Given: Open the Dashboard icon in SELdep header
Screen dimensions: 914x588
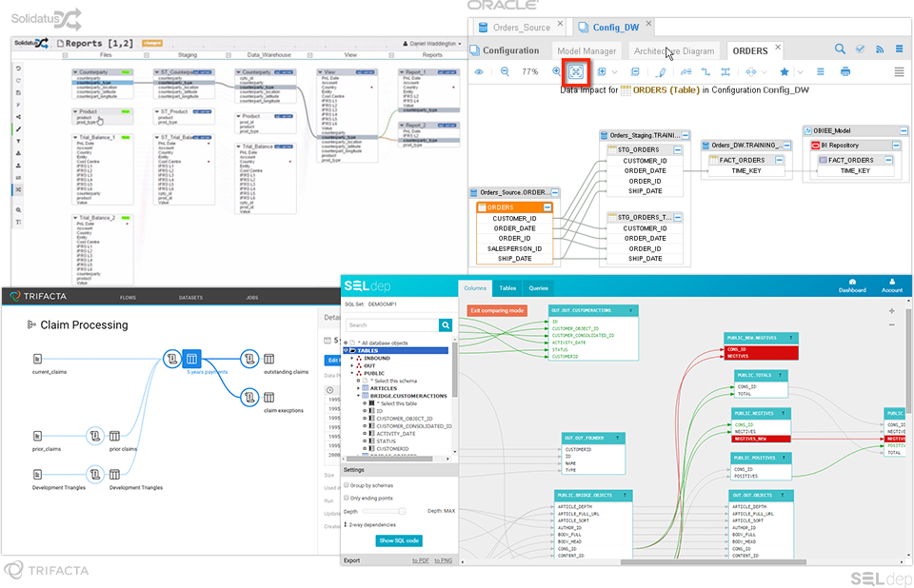Looking at the screenshot, I should coord(852,285).
